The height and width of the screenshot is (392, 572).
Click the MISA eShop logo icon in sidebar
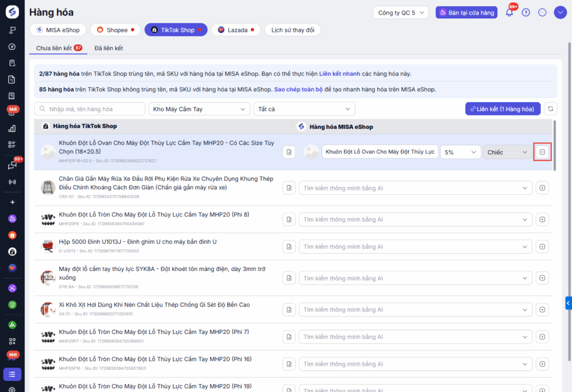pos(12,12)
